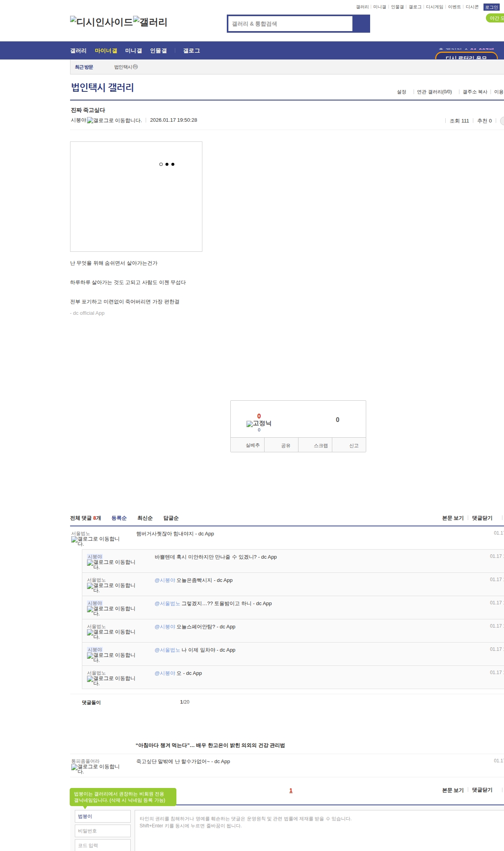Viewport: 504px width, 851px height.
Task: Open the 디시게임 link in the top bar
Action: coord(435,7)
